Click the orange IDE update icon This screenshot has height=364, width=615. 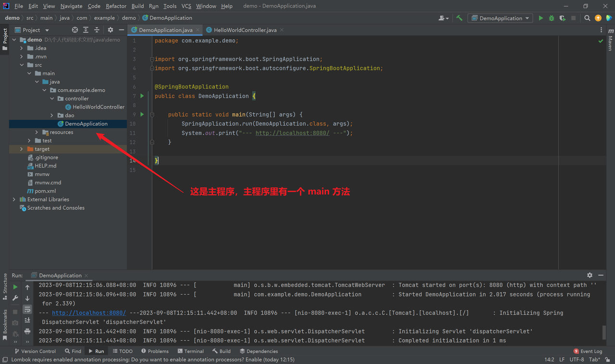click(x=598, y=18)
